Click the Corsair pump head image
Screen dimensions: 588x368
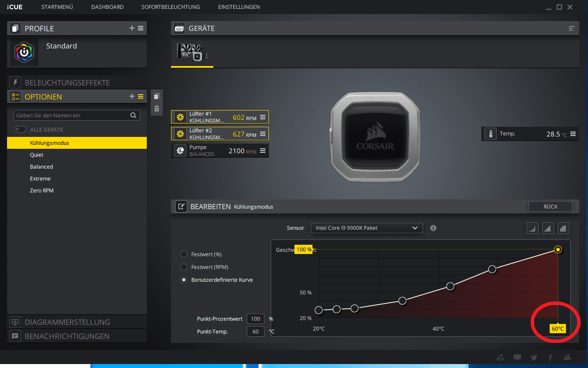click(x=375, y=136)
